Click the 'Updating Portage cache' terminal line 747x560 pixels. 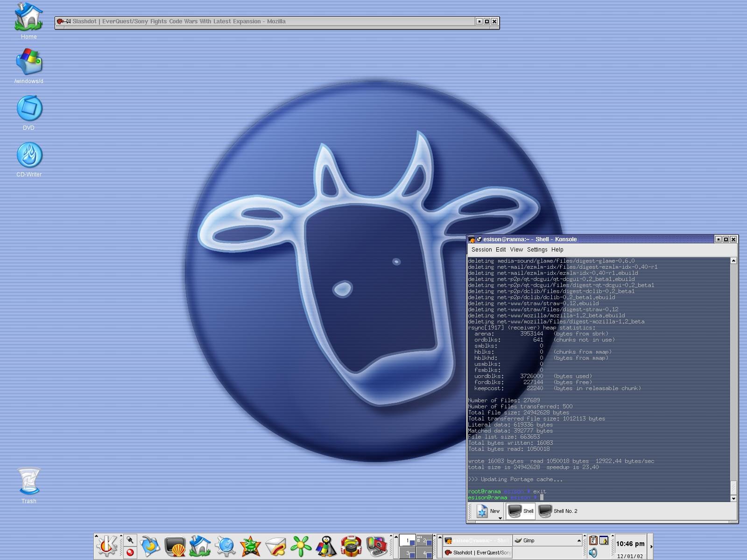[515, 479]
